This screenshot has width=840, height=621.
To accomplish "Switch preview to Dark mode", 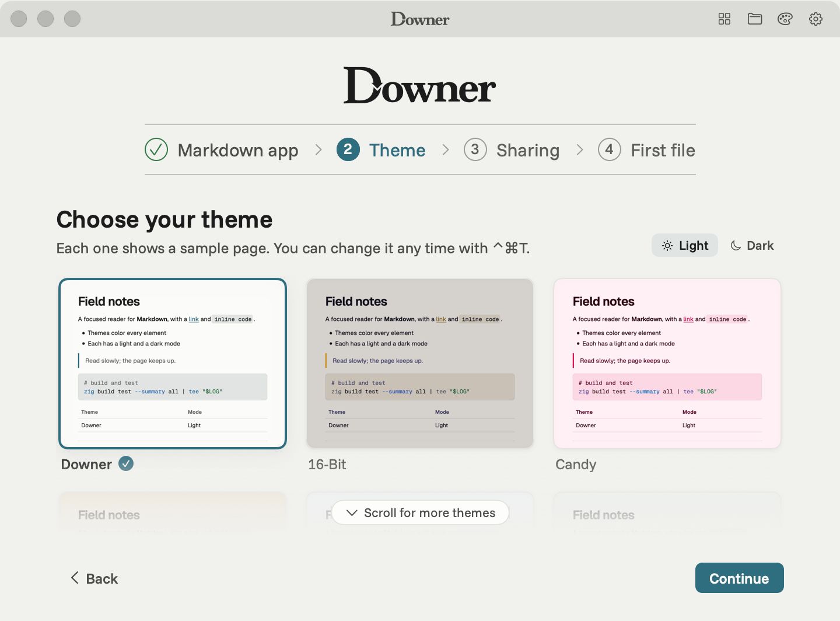I will [x=752, y=246].
